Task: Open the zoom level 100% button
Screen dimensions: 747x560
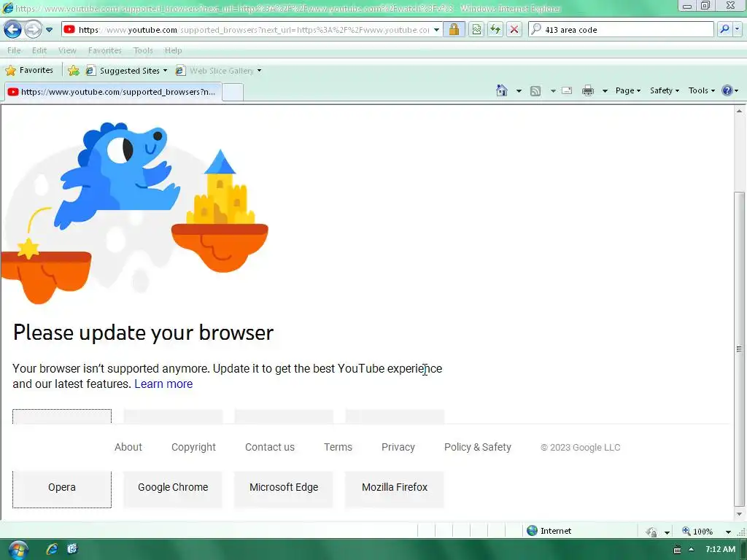Action: tap(697, 532)
